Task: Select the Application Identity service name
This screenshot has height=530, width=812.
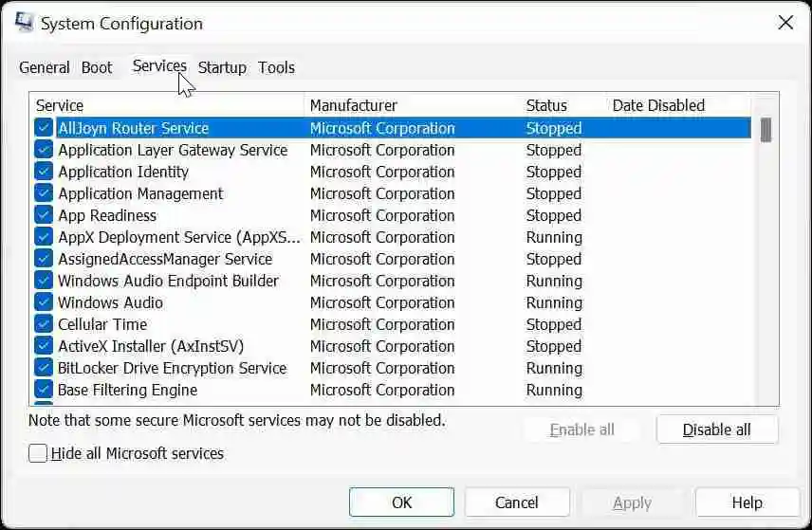Action: pos(123,172)
